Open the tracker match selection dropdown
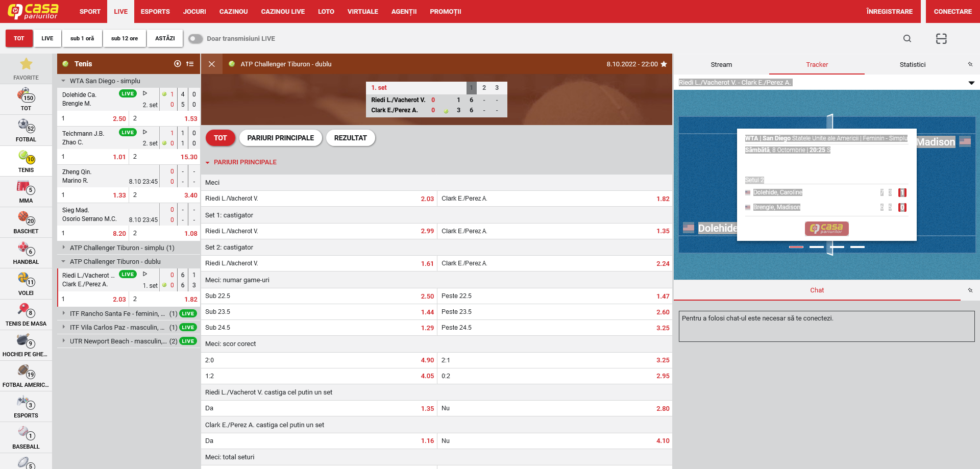Screen dimensions: 980x469 point(971,83)
